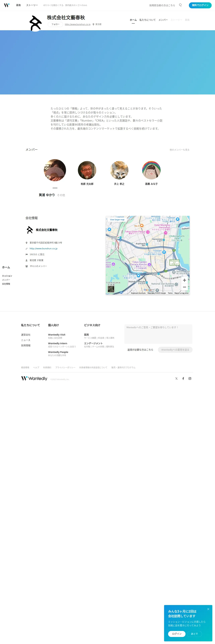Click company logo in 会社情報 section
The image size is (215, 644).
(x=30, y=230)
